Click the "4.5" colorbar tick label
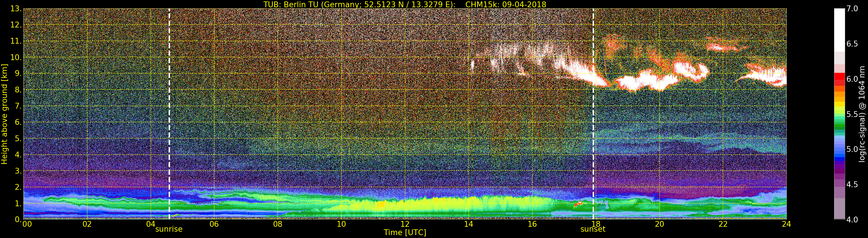868x238 pixels. (852, 185)
